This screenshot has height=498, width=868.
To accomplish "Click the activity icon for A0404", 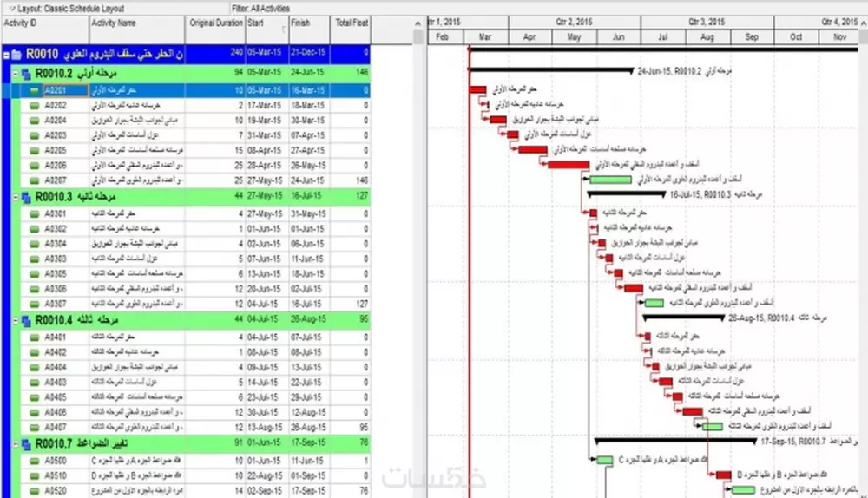I will pos(35,367).
